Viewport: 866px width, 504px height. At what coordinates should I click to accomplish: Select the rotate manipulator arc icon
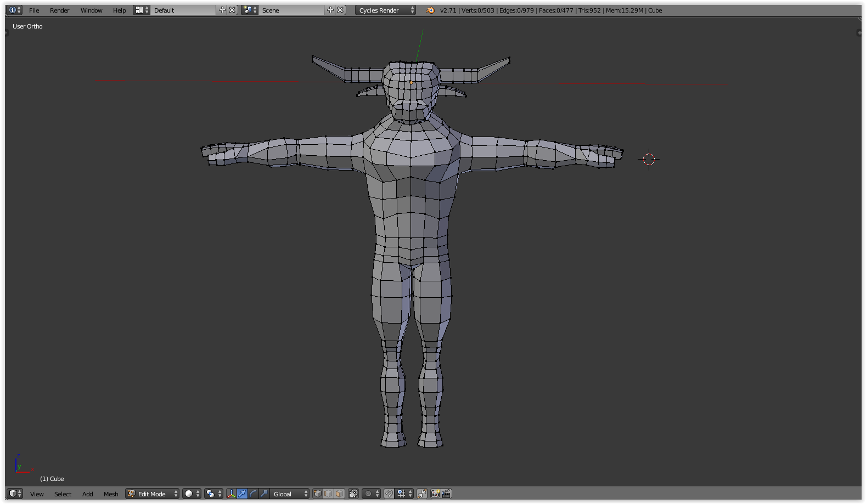(x=253, y=494)
